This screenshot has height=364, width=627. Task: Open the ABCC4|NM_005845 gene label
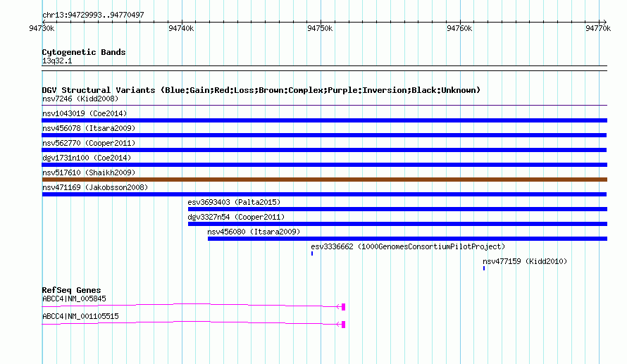coord(74,299)
